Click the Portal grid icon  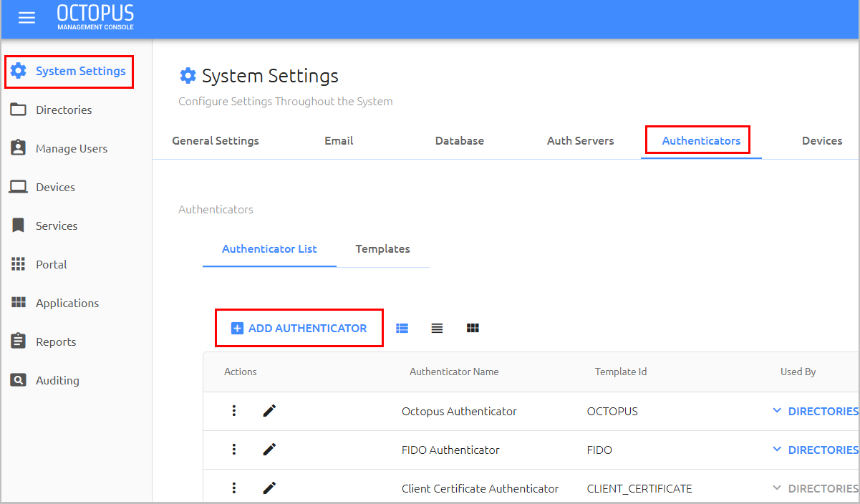point(19,264)
